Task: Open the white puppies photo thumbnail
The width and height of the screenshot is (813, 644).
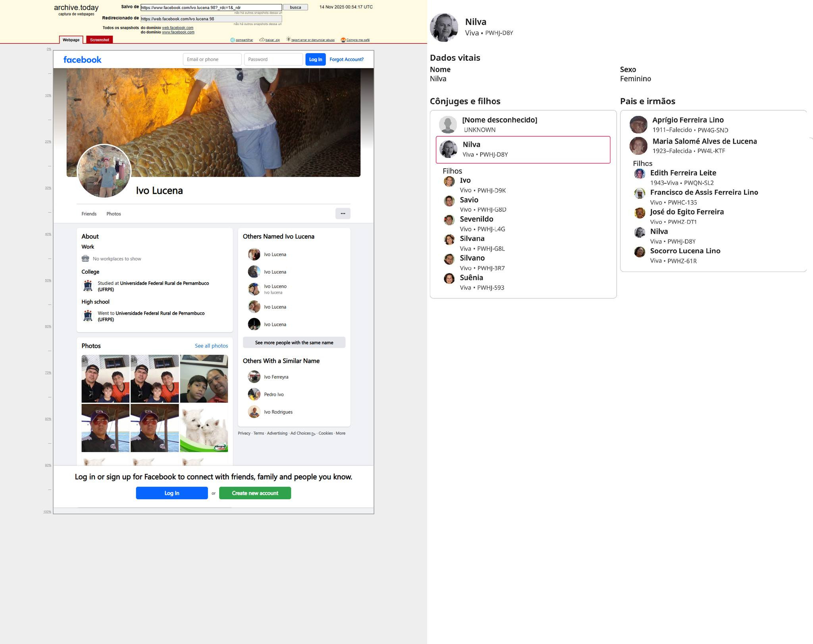Action: (x=204, y=428)
